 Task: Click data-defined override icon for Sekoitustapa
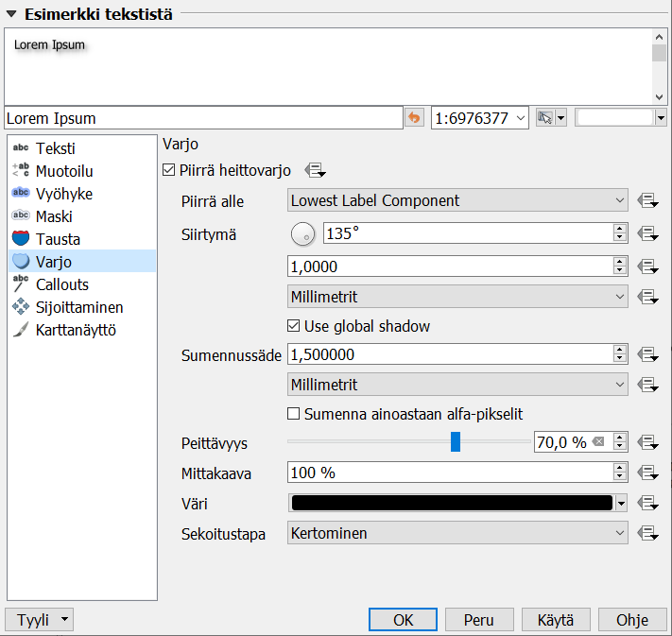(647, 533)
